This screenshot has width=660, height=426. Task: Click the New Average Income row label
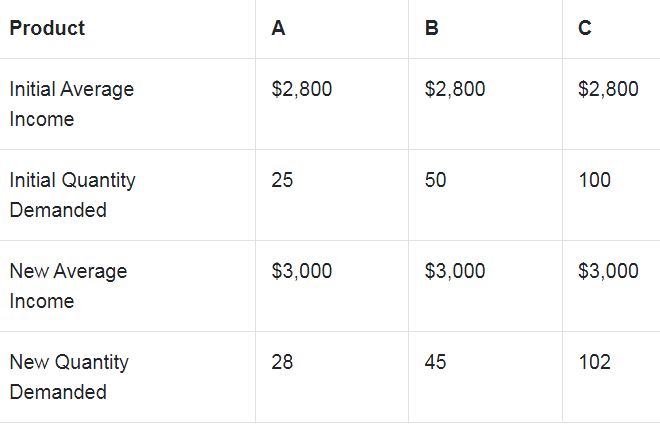(x=68, y=286)
